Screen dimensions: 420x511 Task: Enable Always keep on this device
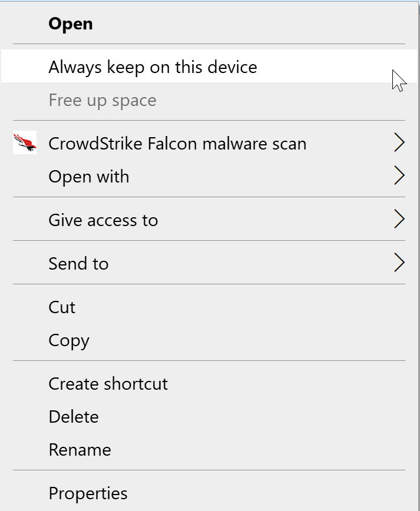pos(153,67)
